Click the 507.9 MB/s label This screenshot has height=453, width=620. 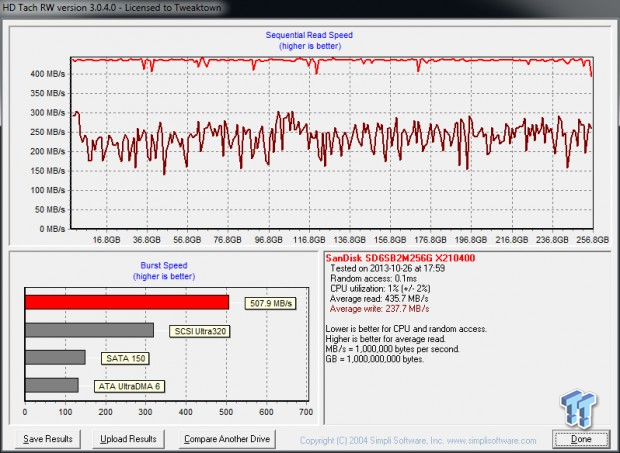click(x=270, y=303)
